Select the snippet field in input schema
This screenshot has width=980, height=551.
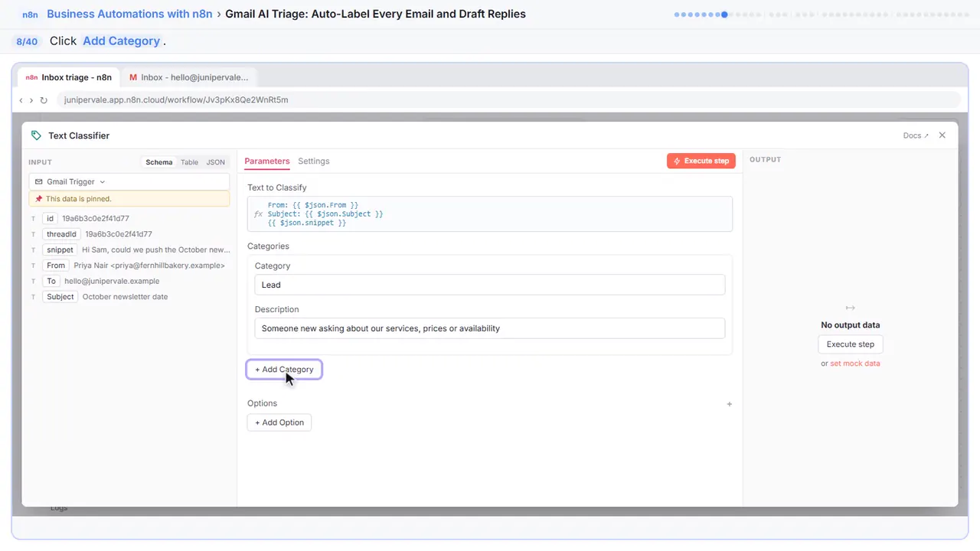pyautogui.click(x=60, y=250)
